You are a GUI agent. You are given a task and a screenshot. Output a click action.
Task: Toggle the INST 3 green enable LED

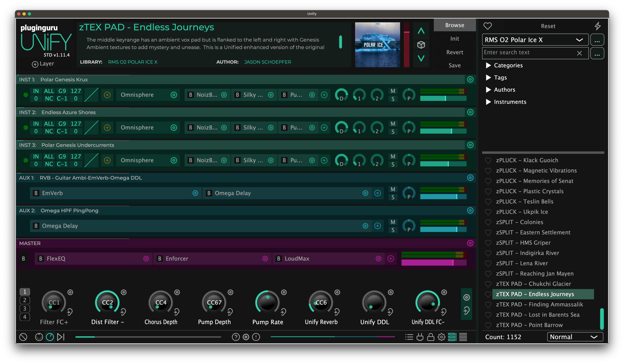[x=26, y=160]
